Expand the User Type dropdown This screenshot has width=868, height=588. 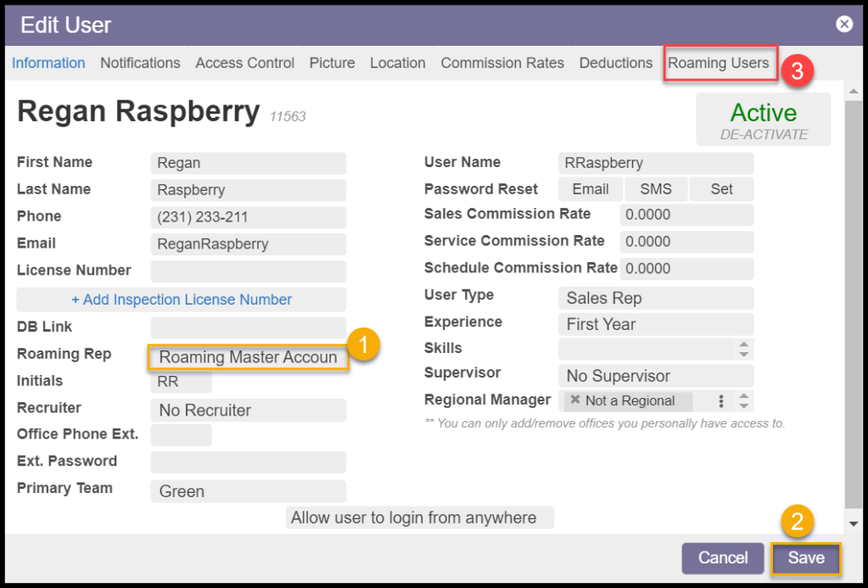tap(655, 298)
